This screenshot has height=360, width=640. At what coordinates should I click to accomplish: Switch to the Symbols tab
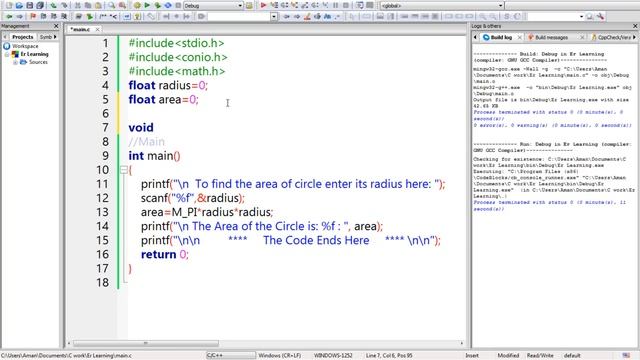46,37
